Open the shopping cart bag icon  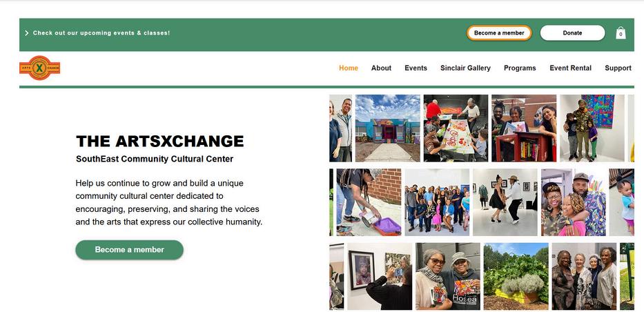point(621,33)
